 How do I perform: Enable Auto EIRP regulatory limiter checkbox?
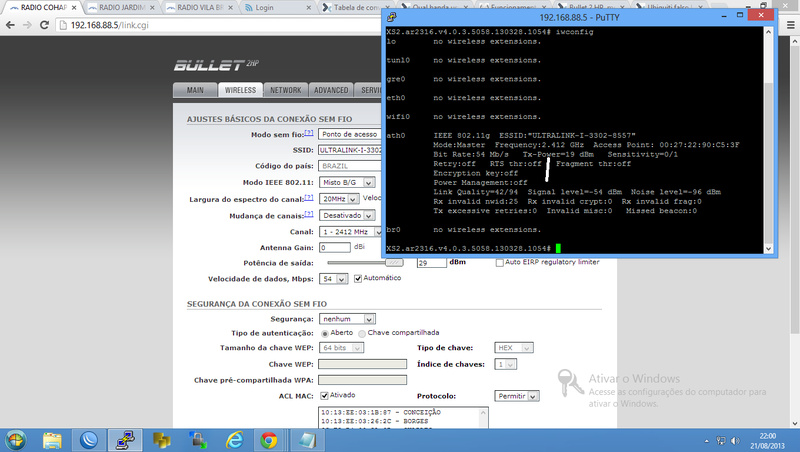pos(499,263)
